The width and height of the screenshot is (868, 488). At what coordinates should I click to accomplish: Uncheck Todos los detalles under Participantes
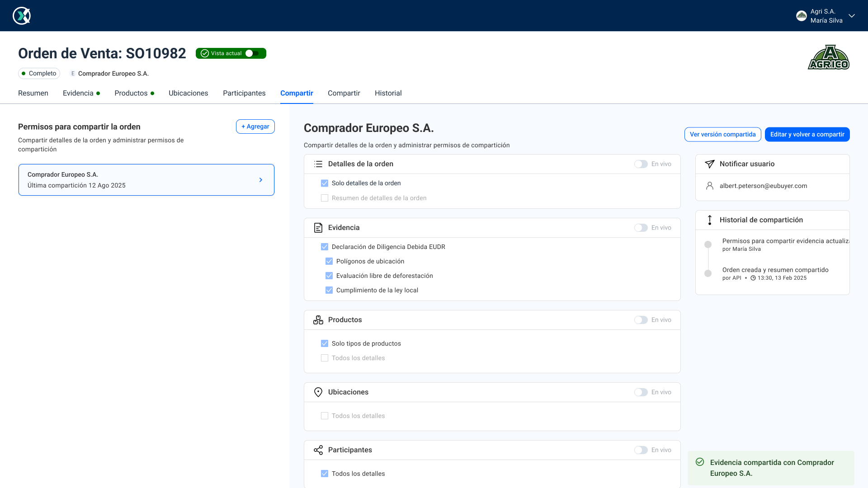[325, 474]
